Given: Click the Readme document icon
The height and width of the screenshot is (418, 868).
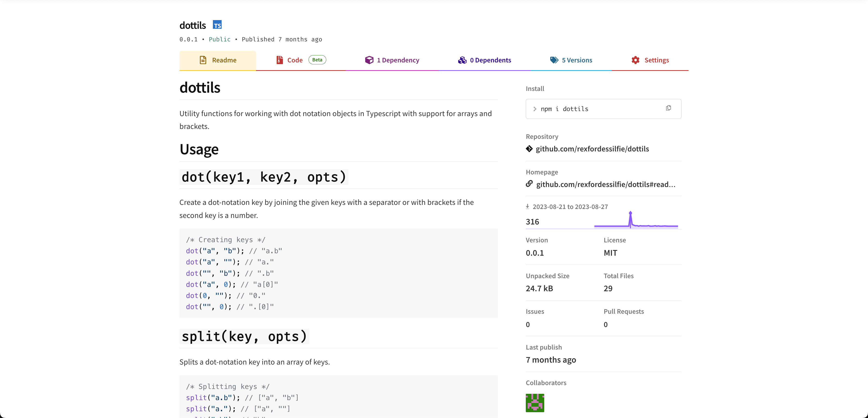Looking at the screenshot, I should [x=203, y=60].
